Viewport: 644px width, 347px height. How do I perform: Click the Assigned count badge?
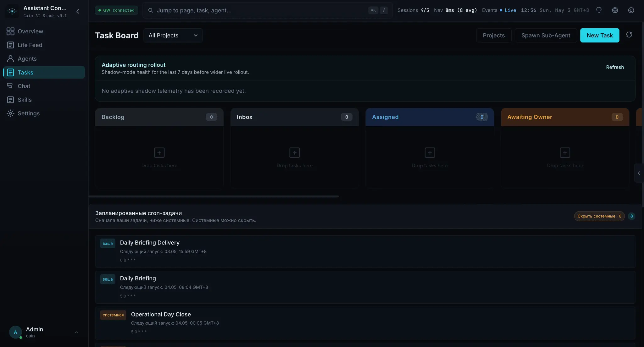point(482,117)
